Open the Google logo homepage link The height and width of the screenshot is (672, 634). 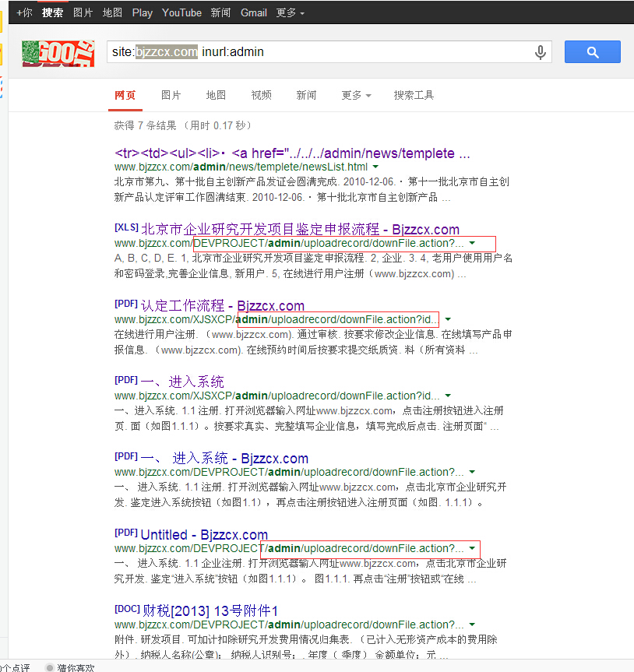tap(58, 54)
